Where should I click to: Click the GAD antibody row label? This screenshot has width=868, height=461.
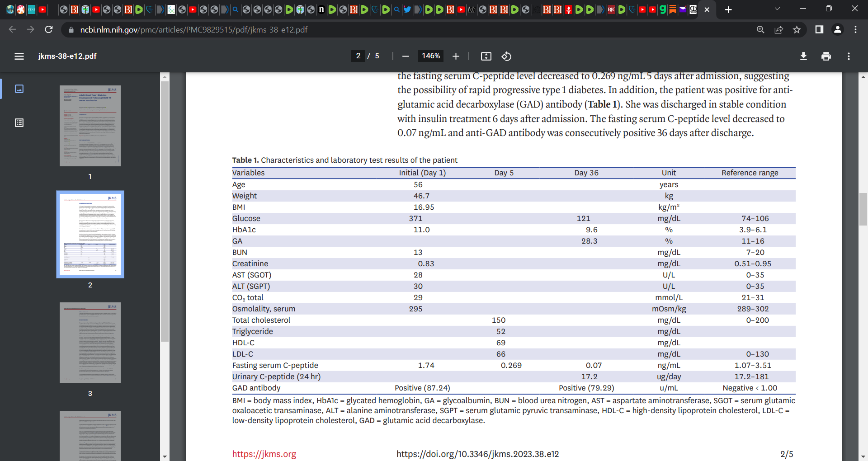tap(256, 388)
